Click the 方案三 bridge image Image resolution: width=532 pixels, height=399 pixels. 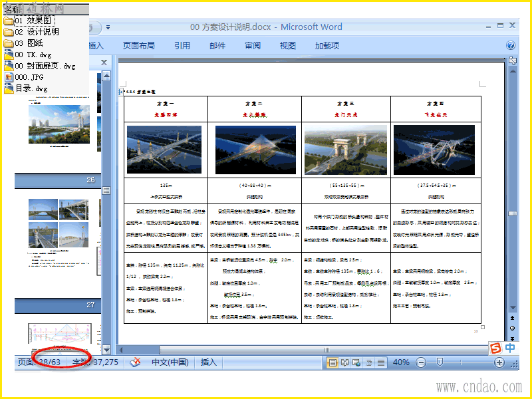[345, 150]
